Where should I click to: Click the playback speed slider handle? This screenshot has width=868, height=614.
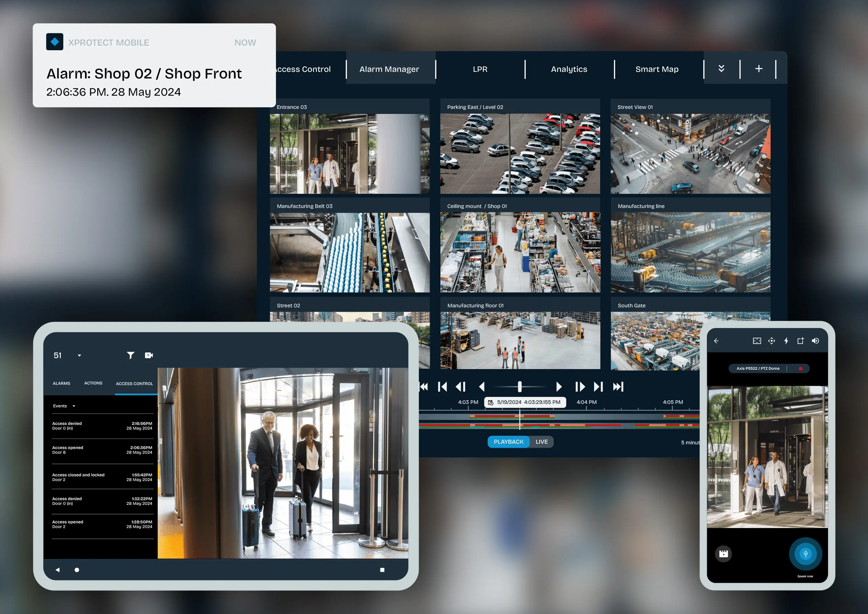pos(520,386)
